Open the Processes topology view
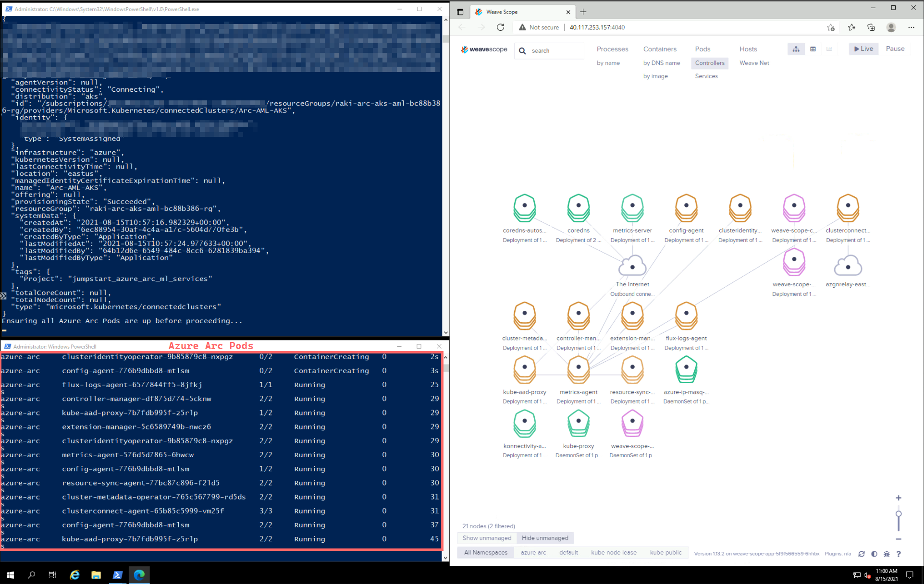The width and height of the screenshot is (924, 584). point(612,49)
